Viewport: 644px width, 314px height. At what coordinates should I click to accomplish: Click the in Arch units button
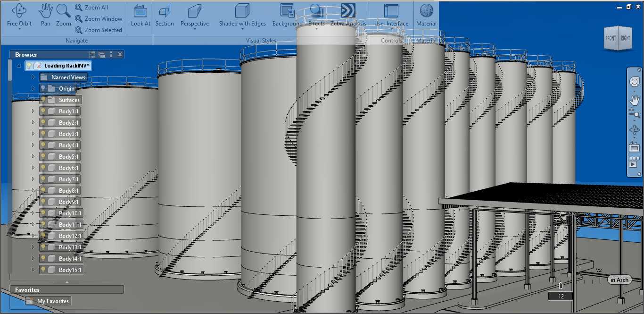pos(619,280)
